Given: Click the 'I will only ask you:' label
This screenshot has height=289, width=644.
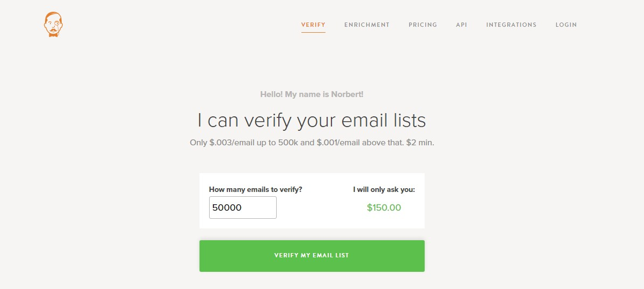Looking at the screenshot, I should click(x=384, y=189).
